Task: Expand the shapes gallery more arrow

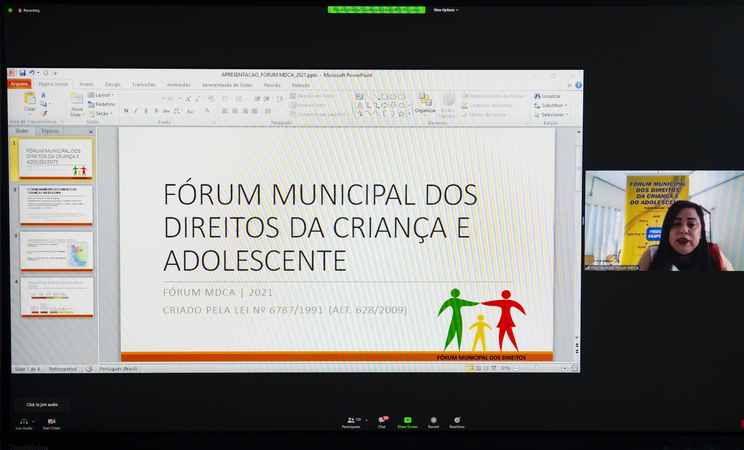Action: click(x=409, y=114)
